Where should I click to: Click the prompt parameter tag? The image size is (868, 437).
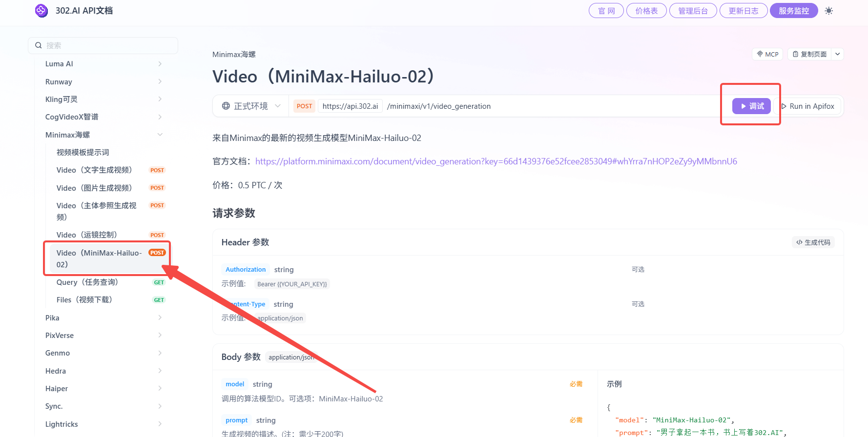[x=237, y=420]
